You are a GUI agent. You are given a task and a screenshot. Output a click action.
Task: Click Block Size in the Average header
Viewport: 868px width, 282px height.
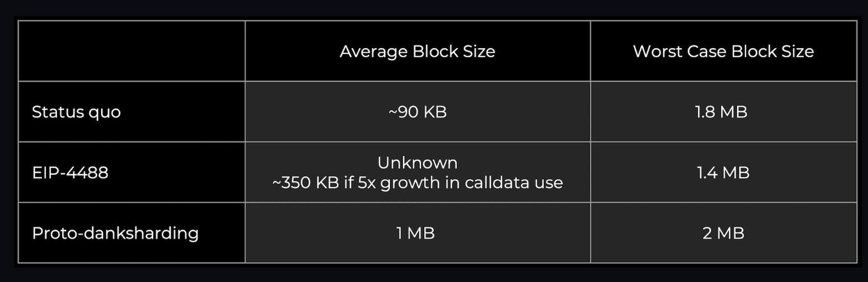click(454, 51)
